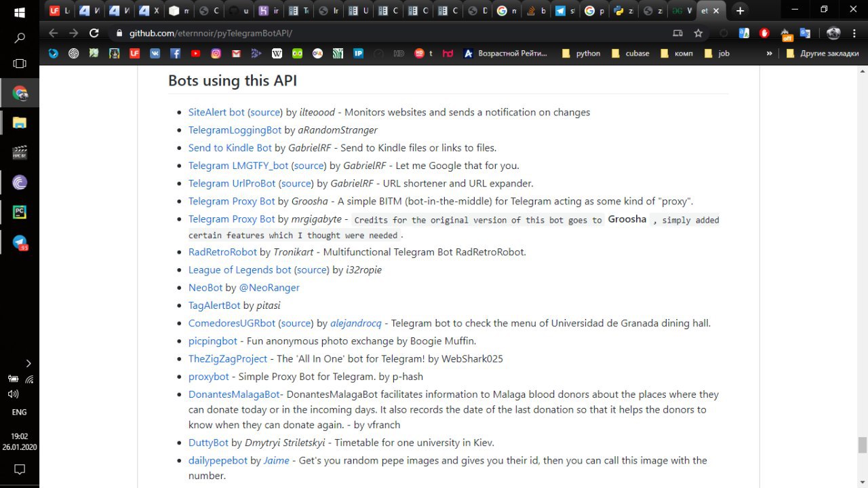Open TheZigZagProject link
Image resolution: width=868 pixels, height=488 pixels.
pyautogui.click(x=228, y=358)
